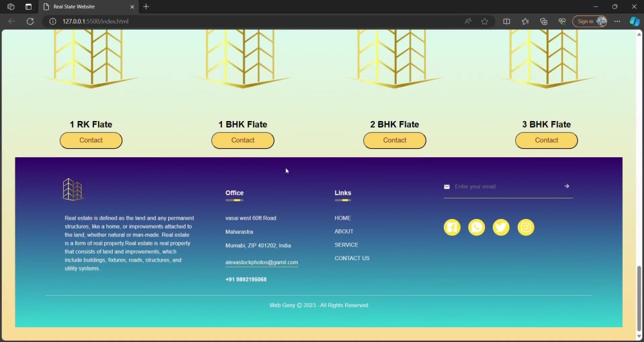Viewport: 644px width, 342px height.
Task: Open the Copilot sidebar icon
Action: coord(635,21)
